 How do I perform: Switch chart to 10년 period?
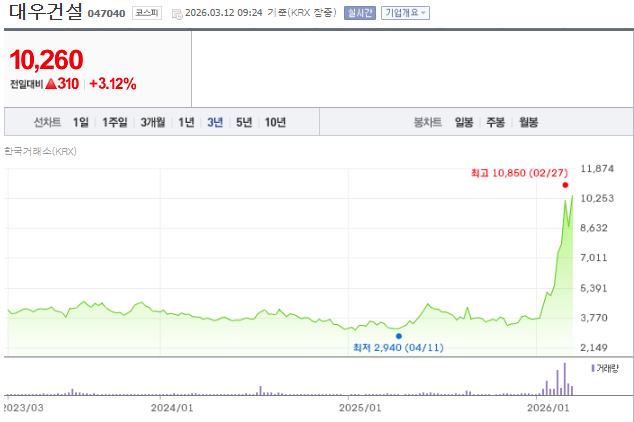point(275,122)
